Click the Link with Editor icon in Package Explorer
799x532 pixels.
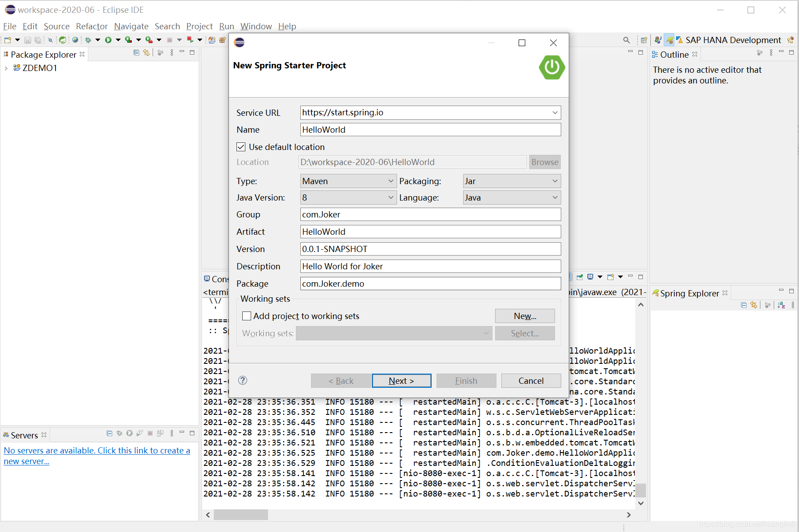point(146,52)
